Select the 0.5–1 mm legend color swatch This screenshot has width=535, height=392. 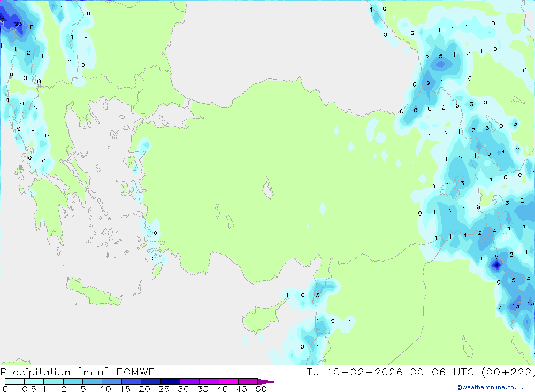(34, 381)
